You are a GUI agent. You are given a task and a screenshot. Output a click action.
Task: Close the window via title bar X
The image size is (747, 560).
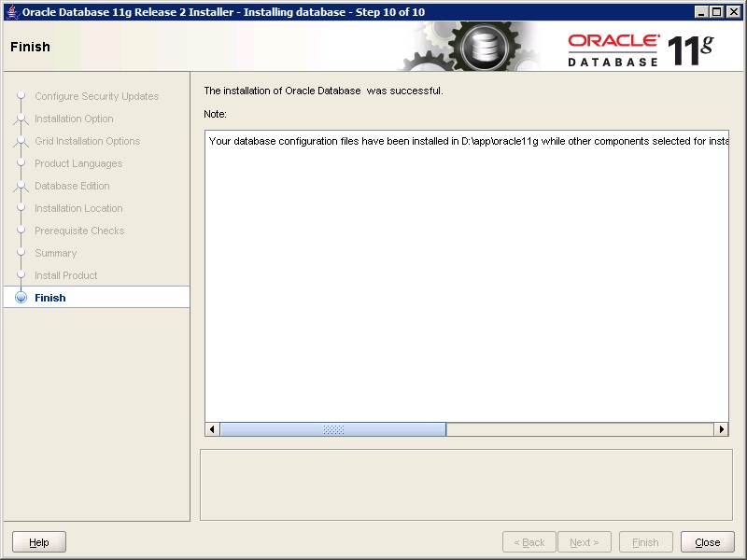pos(734,12)
